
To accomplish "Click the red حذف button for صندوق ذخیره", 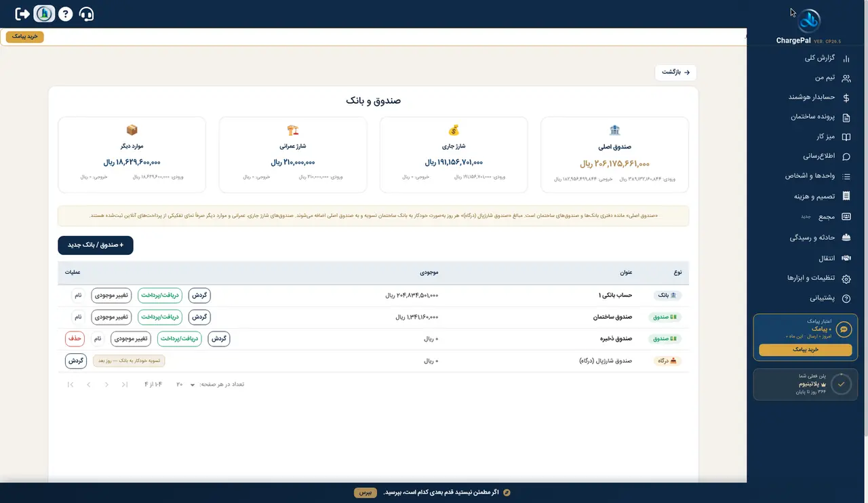I will [75, 339].
